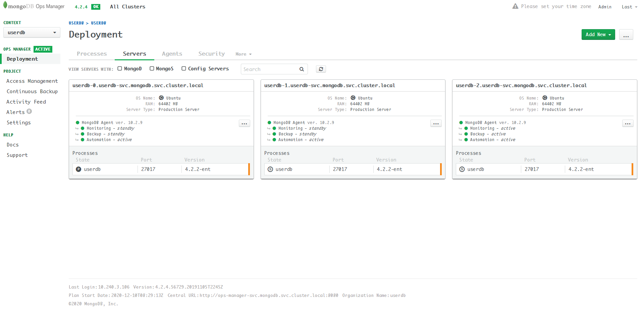Click hostname userdb-0.userdb-svc.mongodb.svc.cluster.local
Image resolution: width=644 pixels, height=314 pixels.
pos(138,85)
